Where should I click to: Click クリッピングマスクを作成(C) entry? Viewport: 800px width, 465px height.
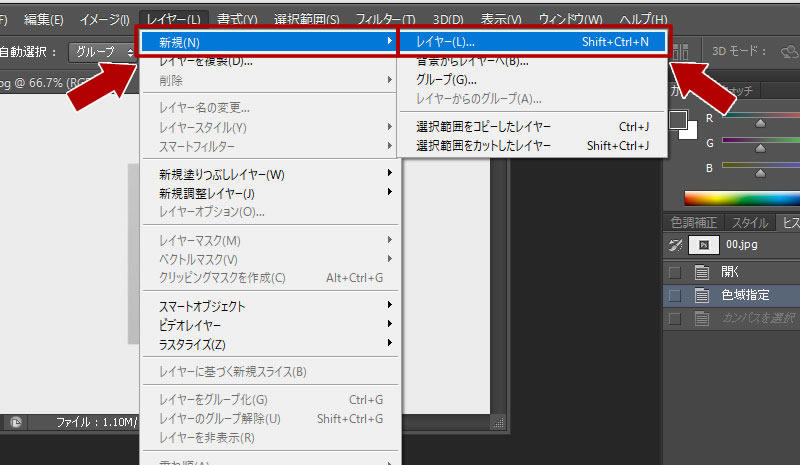[269, 278]
